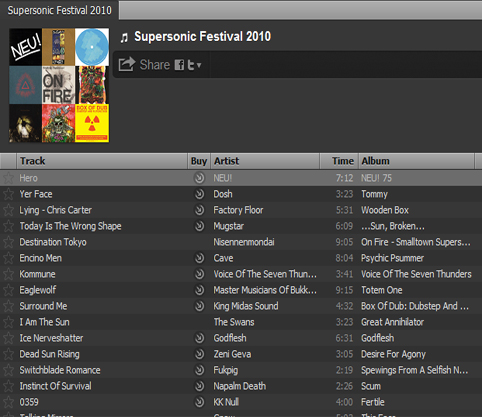
Task: Sort by Buy column header
Action: pos(199,161)
